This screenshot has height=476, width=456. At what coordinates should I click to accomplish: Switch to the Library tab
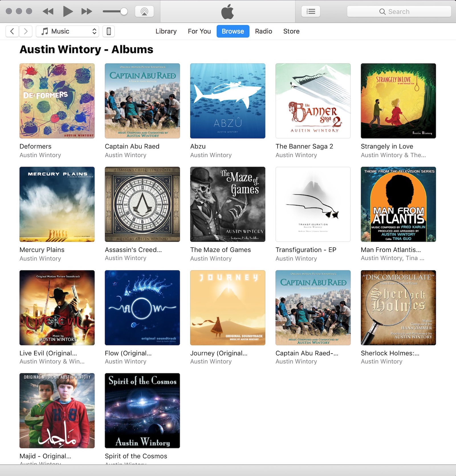point(166,31)
